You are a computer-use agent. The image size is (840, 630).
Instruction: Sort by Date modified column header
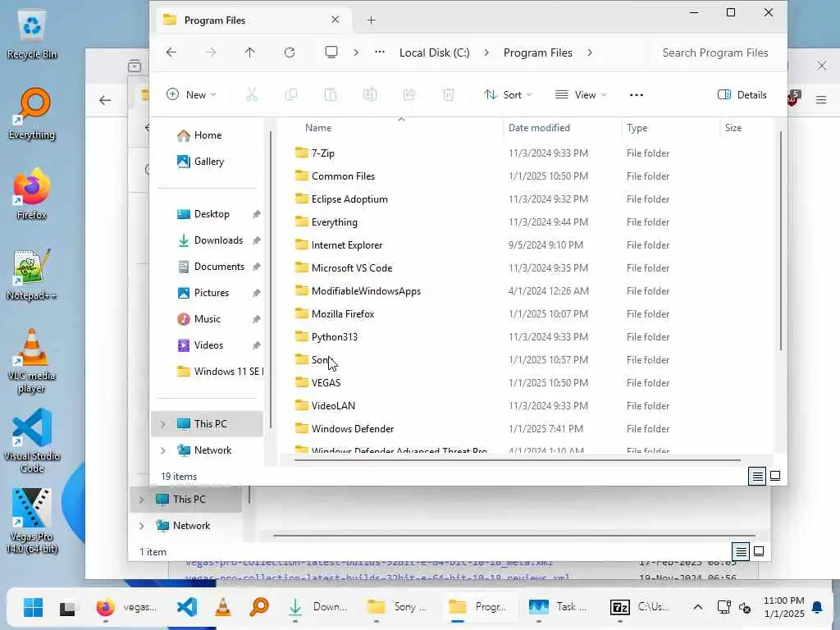pos(539,127)
